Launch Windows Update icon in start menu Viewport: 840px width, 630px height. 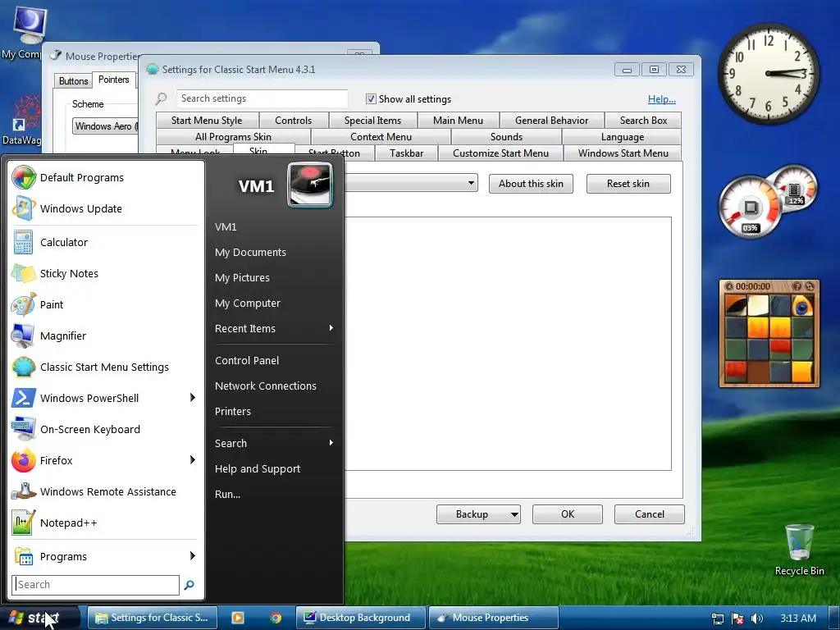[x=24, y=208]
